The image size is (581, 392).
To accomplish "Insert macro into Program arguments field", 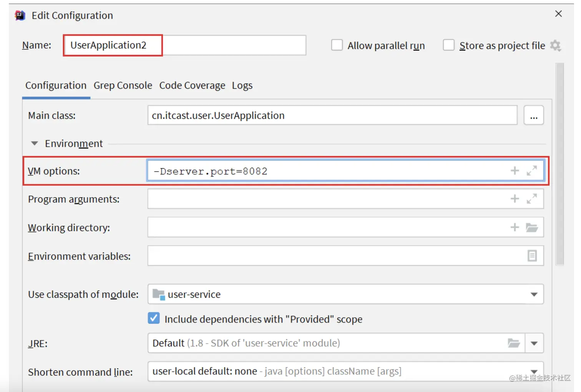I will 515,199.
